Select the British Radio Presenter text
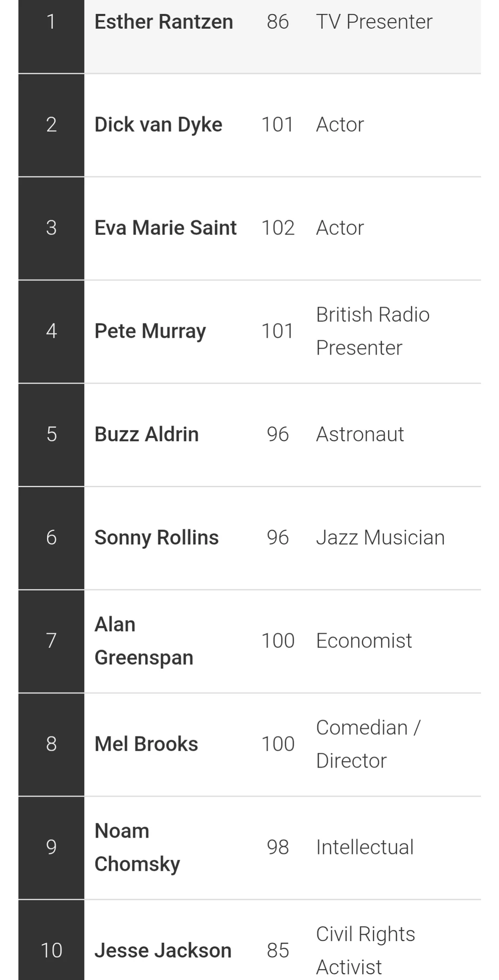The image size is (499, 980). coord(372,331)
